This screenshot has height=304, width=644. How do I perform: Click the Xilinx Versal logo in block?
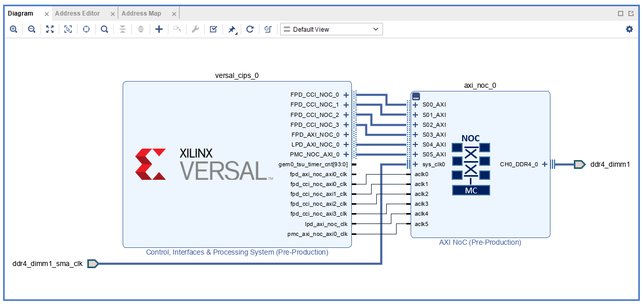(204, 164)
